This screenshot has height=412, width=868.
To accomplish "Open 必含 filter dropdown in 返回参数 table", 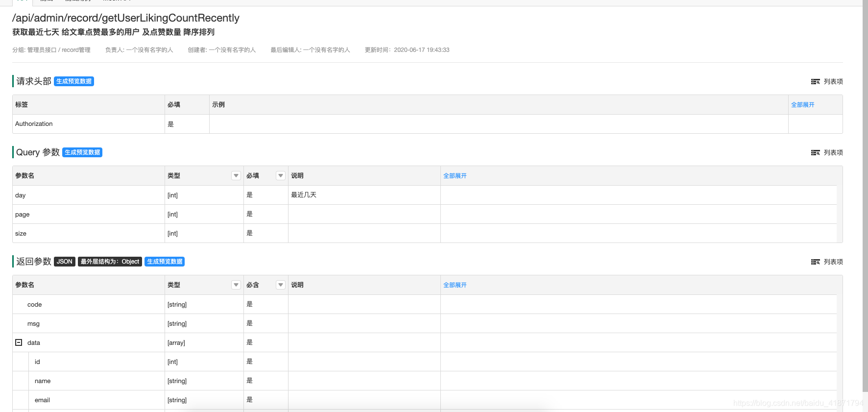I will point(281,285).
